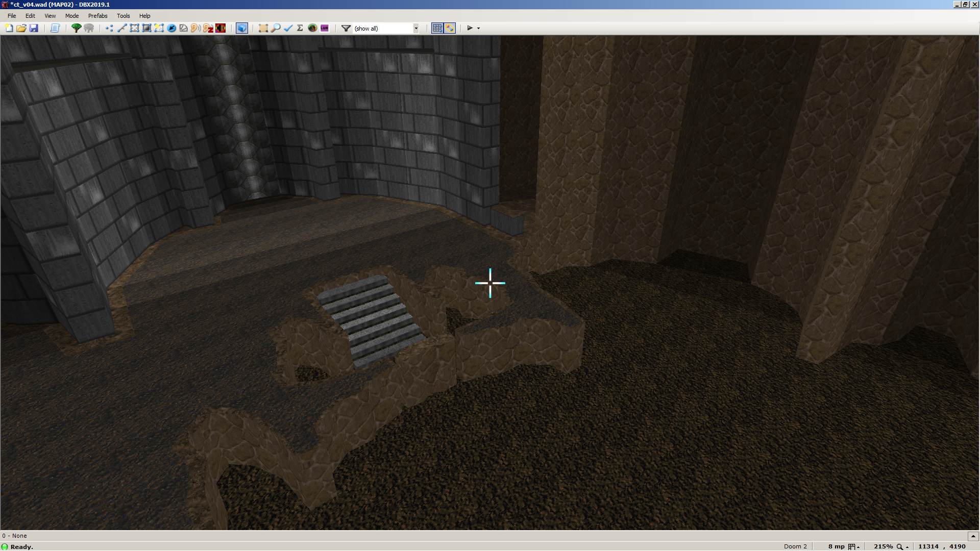Expand the grid size menu
This screenshot has height=551, width=980.
pos(853,546)
